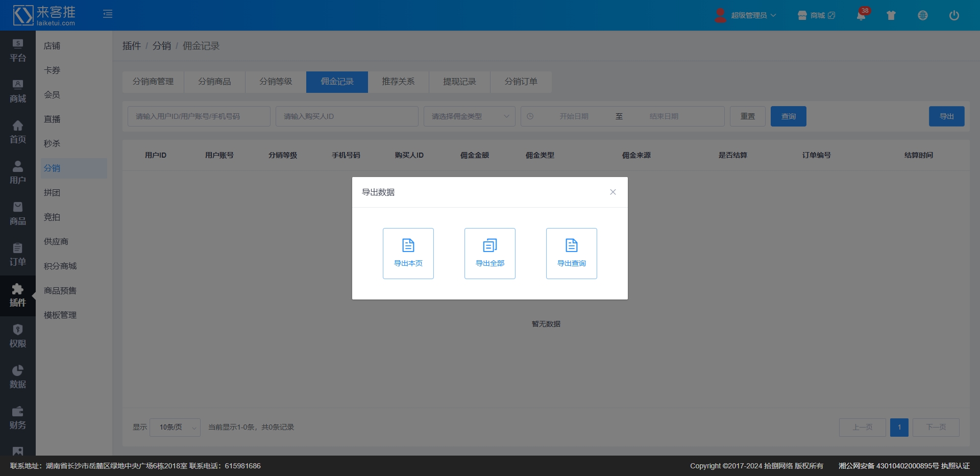Viewport: 980px width, 476px height.
Task: Go to the 财务 section in sidebar
Action: pyautogui.click(x=18, y=418)
